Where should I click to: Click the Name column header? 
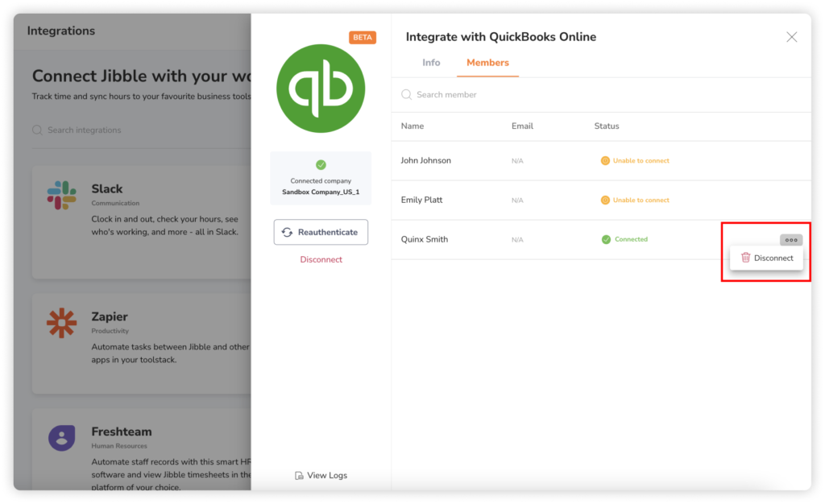pos(412,126)
